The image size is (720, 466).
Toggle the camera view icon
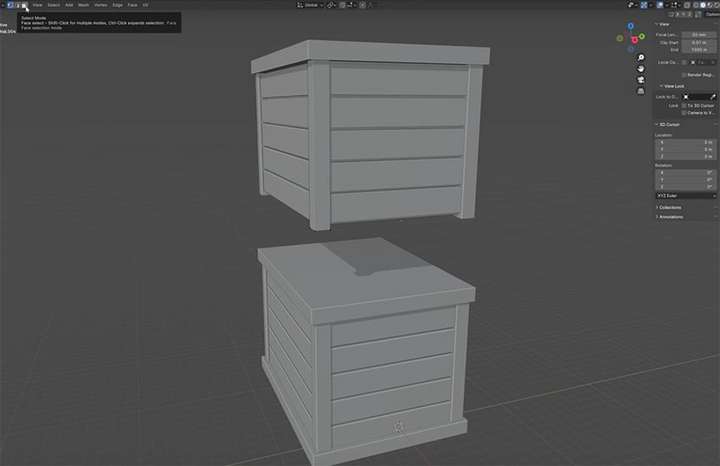pos(641,80)
